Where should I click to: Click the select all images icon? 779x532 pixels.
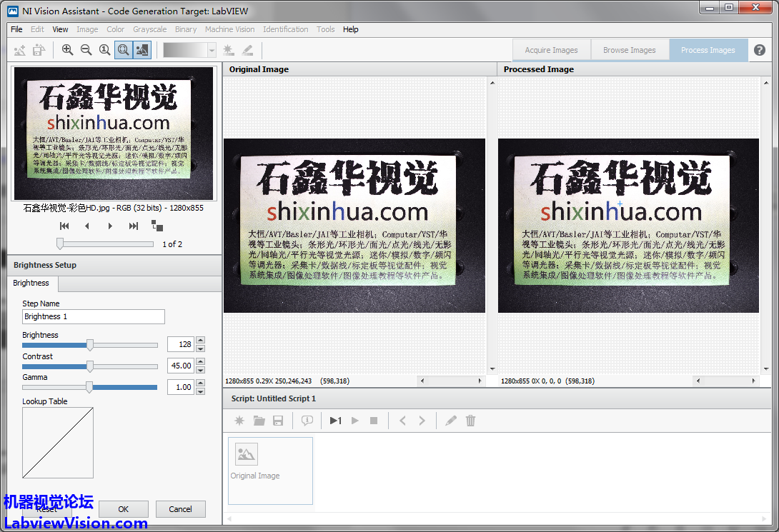point(157,226)
